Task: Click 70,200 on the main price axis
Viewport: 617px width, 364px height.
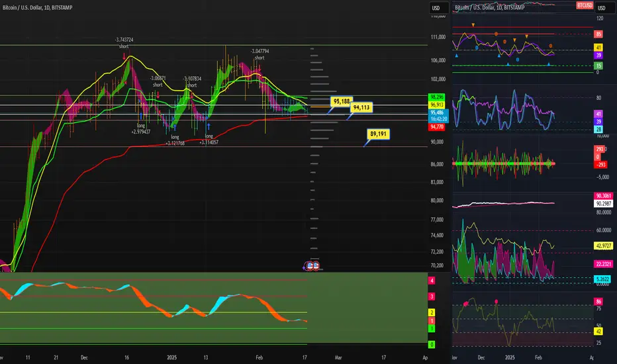Action: (437, 265)
